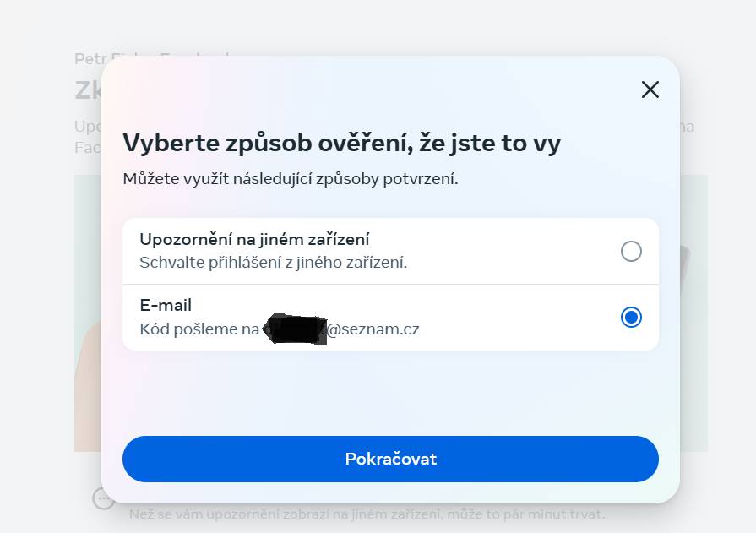Click the background illustration right of the dialog
Viewport: 756px width, 533px height.
pyautogui.click(x=693, y=313)
